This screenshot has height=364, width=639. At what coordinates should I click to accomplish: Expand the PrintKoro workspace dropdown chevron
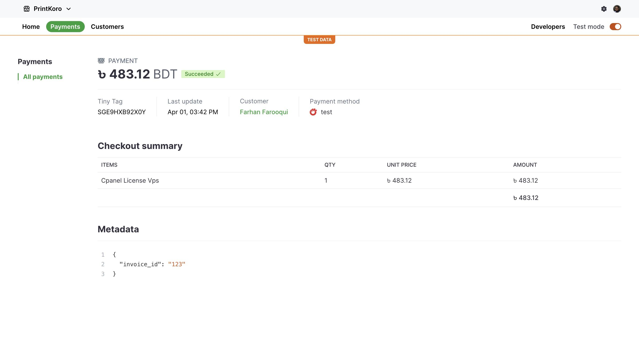[69, 9]
